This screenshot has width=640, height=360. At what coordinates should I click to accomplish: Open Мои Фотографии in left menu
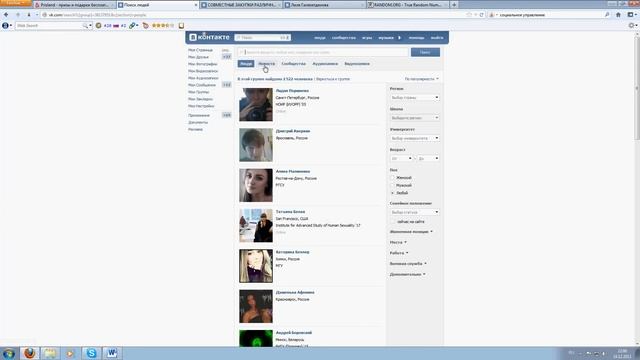point(202,64)
